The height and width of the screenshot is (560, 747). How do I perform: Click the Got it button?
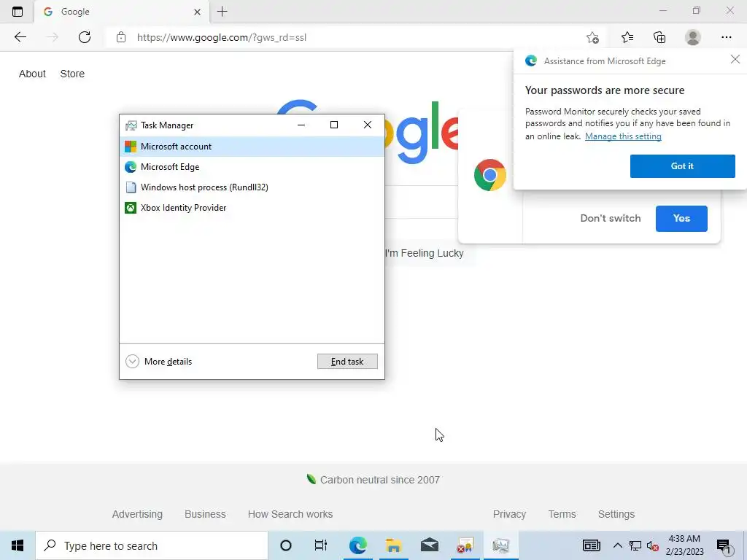coord(682,166)
